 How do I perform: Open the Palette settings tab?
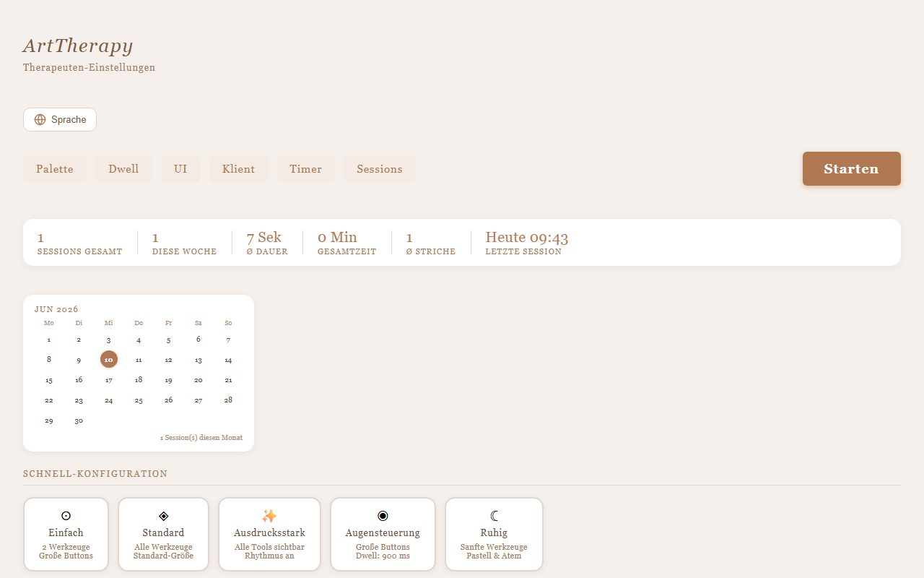pyautogui.click(x=55, y=169)
